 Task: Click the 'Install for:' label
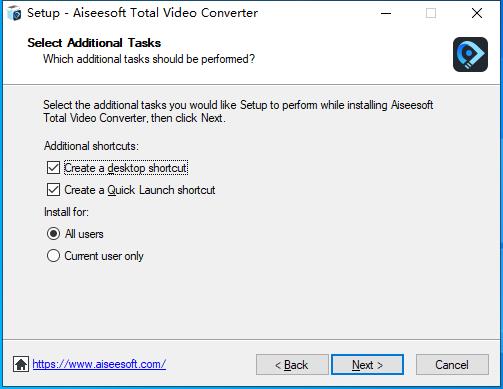(x=66, y=212)
